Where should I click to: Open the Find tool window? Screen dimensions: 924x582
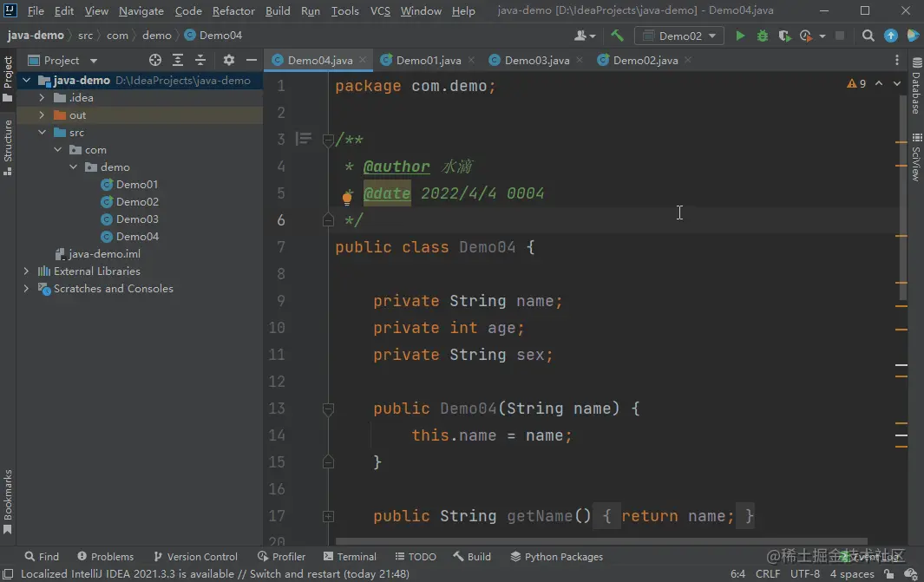[42, 557]
